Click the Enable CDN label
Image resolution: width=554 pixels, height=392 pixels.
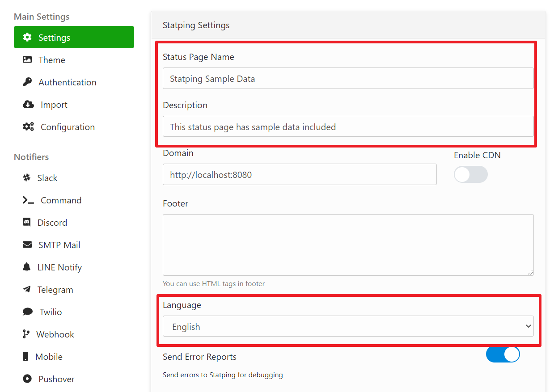(477, 155)
